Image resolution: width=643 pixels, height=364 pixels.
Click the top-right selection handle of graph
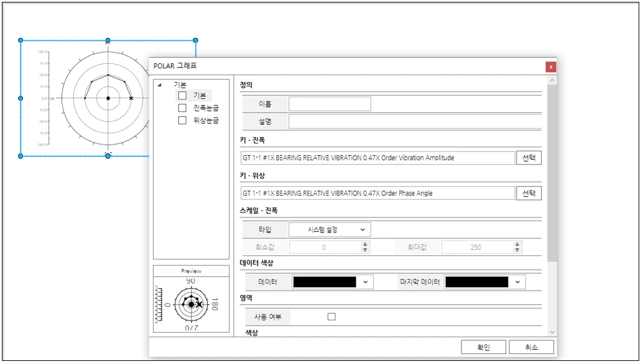pos(196,40)
